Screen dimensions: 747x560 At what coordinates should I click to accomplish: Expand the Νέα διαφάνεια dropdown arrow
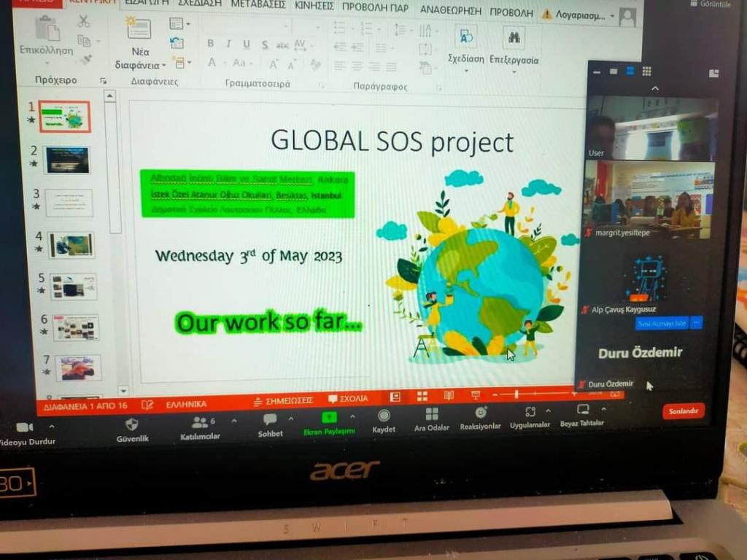(163, 66)
